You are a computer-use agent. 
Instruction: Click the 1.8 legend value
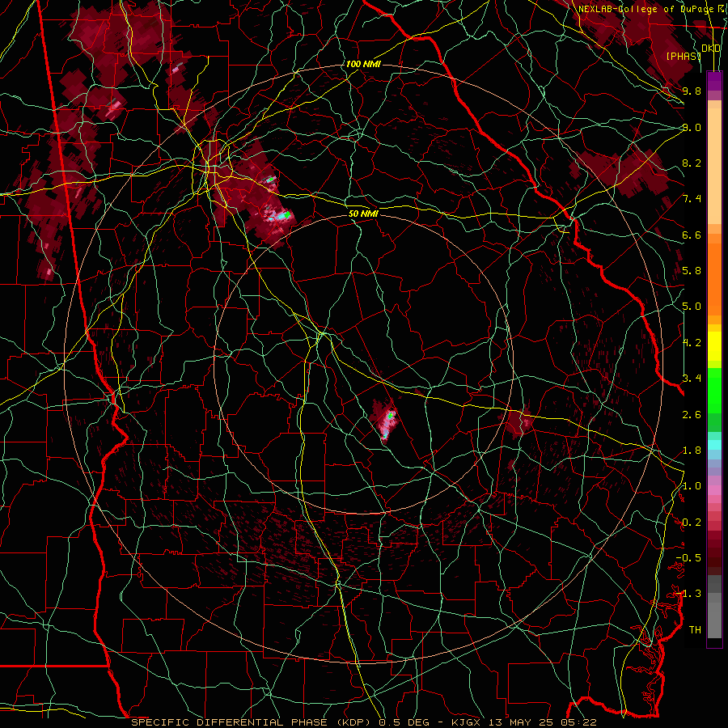point(692,451)
